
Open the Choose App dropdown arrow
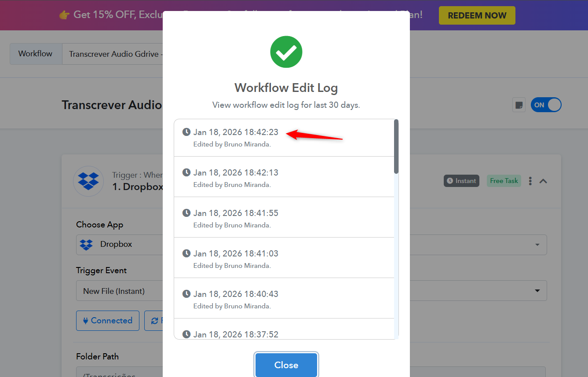537,245
